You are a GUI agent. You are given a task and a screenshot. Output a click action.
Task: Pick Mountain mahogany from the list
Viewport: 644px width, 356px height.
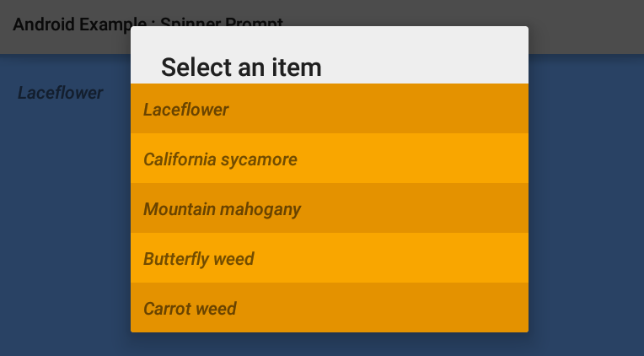tap(330, 208)
